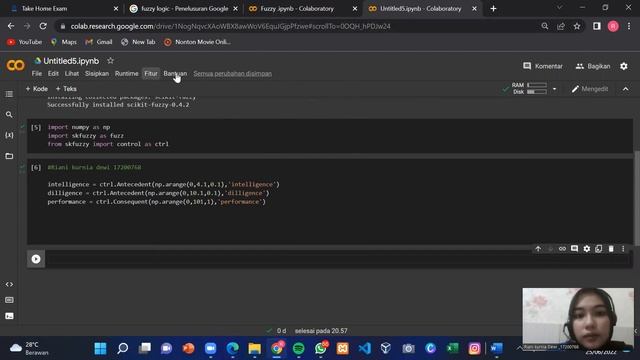The height and width of the screenshot is (360, 640).
Task: Go to the Colab home logo
Action: pos(16,65)
